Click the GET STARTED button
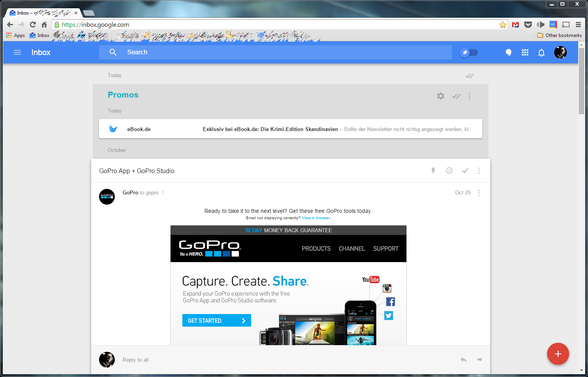This screenshot has height=377, width=588. (217, 321)
